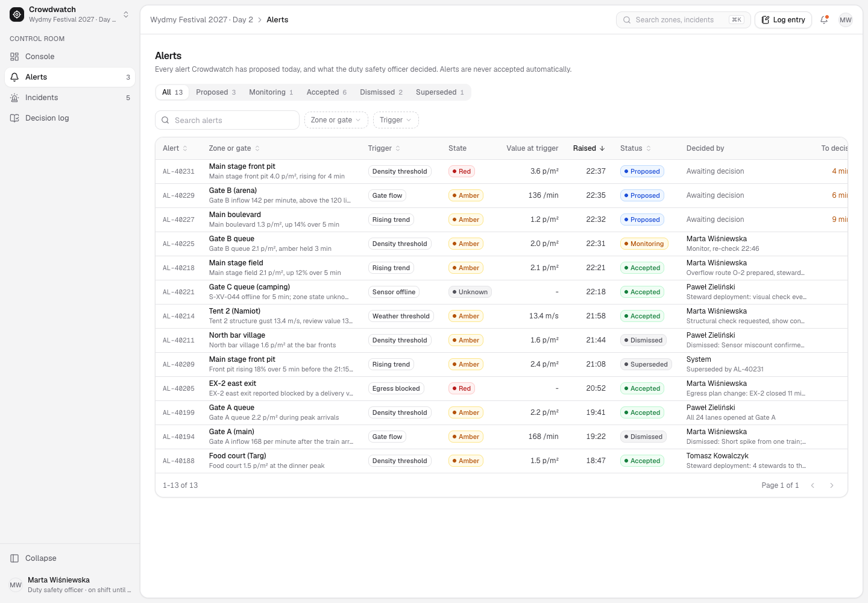Click the sort arrow on the Raised column

tap(602, 148)
